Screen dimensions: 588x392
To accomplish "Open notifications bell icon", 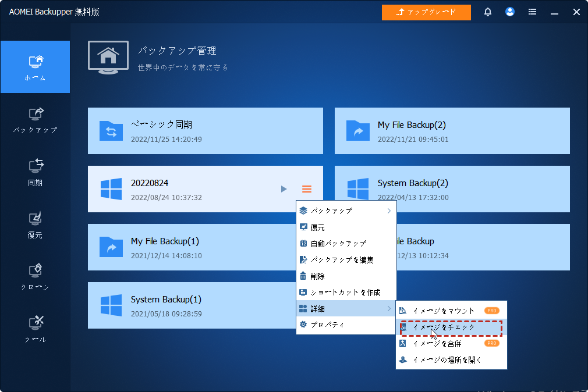I will (x=487, y=12).
